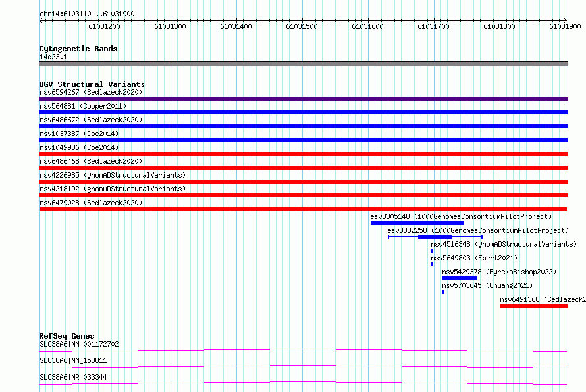Viewport: 586px width, 392px height.
Task: Select the 14q23.1 band label
Action: pyautogui.click(x=53, y=57)
